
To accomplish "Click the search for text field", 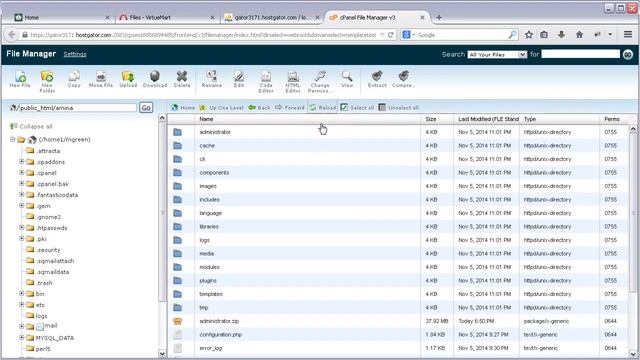I will point(580,54).
